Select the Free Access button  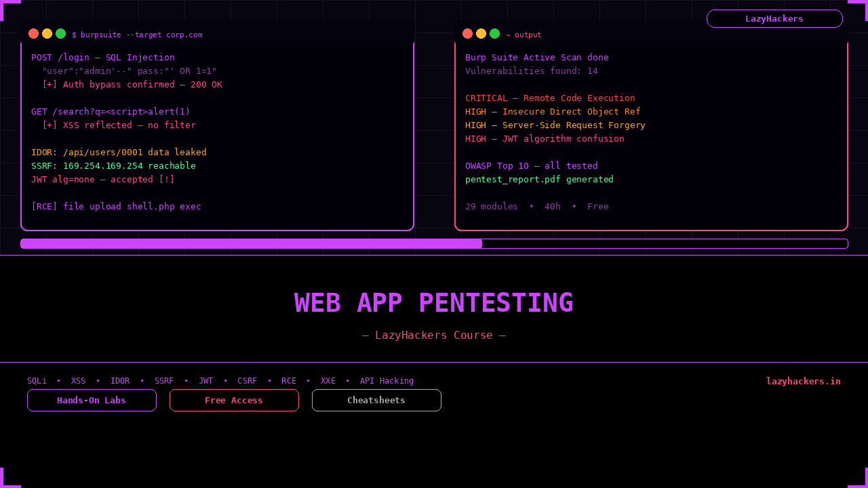coord(234,401)
